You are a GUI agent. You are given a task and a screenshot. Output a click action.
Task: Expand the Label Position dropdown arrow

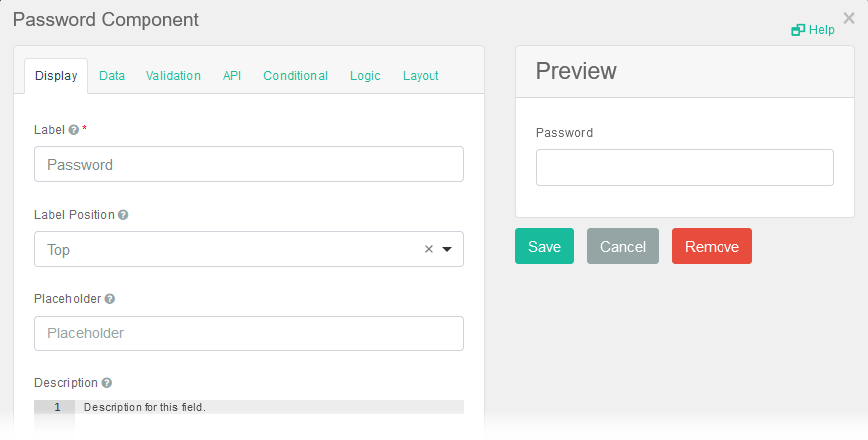point(447,250)
